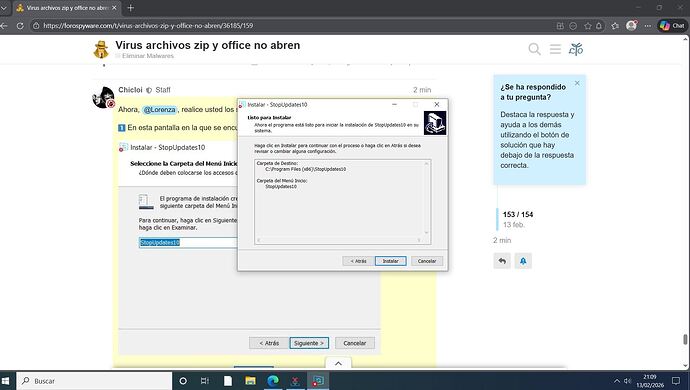Viewport: 690px width, 390px height.
Task: Click the page vertical scrollbar thumb
Action: pyautogui.click(x=685, y=339)
